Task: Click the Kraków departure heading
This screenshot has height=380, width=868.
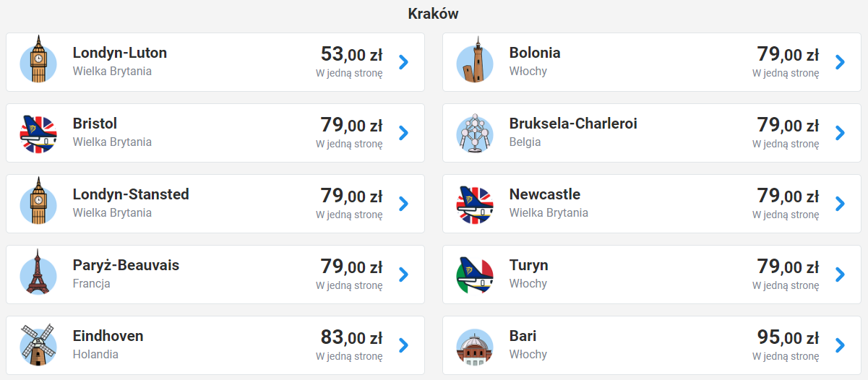Action: tap(433, 14)
